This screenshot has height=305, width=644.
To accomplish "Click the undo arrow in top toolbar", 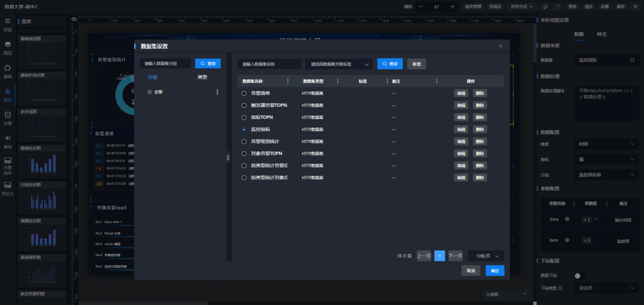I will click(x=545, y=6).
